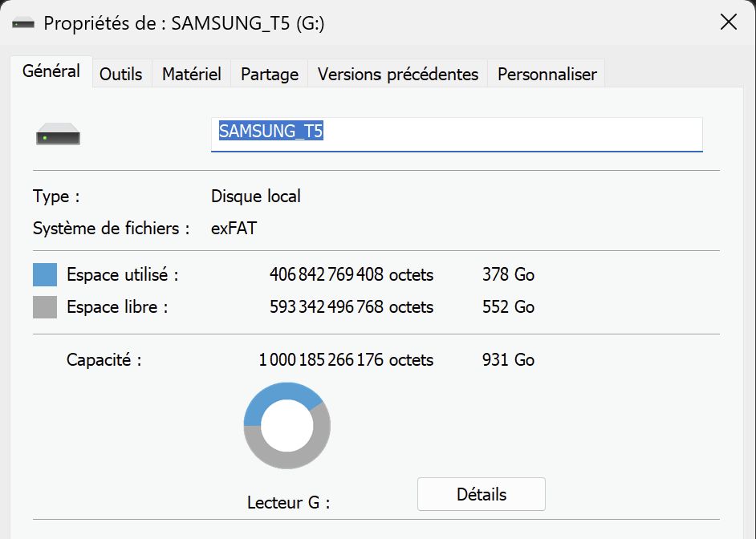Stay on the Général tab
This screenshot has width=756, height=539.
coord(51,71)
